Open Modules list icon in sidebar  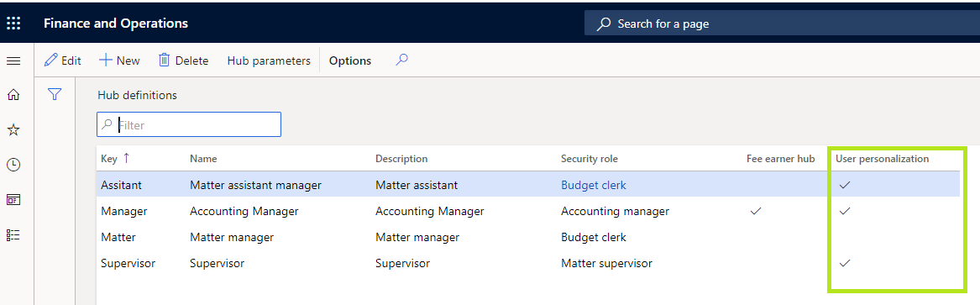pyautogui.click(x=13, y=235)
